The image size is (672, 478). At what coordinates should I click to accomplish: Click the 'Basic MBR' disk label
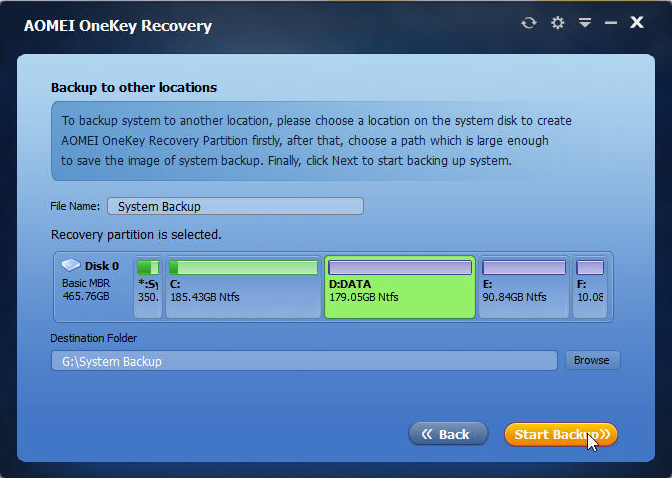[86, 283]
